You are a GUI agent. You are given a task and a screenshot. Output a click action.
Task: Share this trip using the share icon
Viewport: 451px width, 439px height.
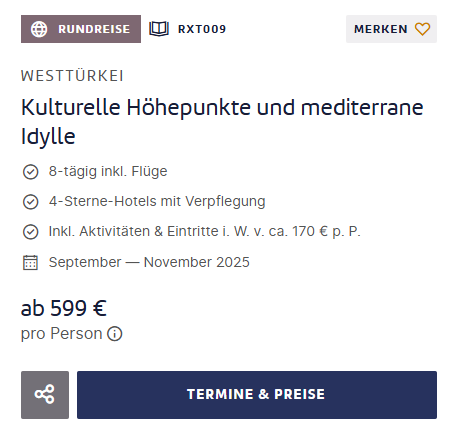pos(45,395)
